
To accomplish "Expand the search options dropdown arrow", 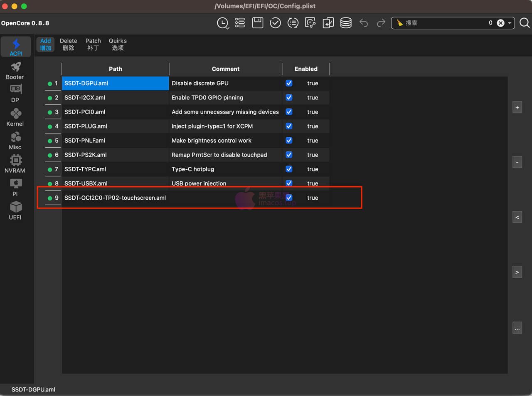I will click(510, 23).
